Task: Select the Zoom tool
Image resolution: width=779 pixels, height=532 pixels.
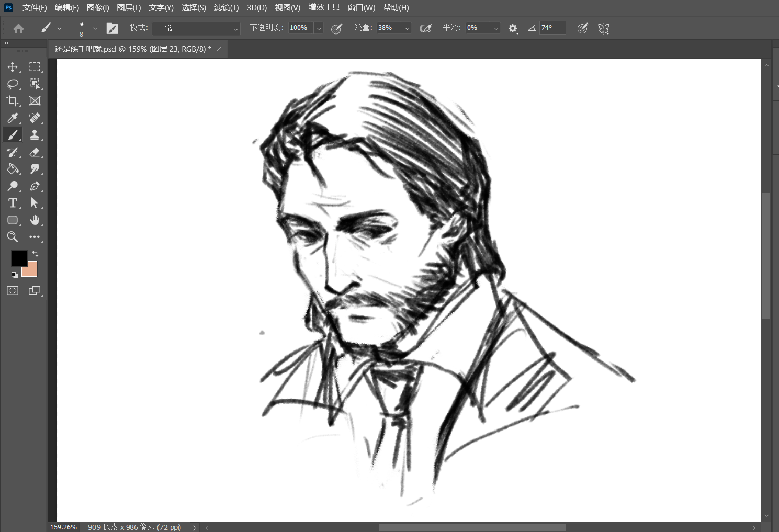Action: coord(13,237)
